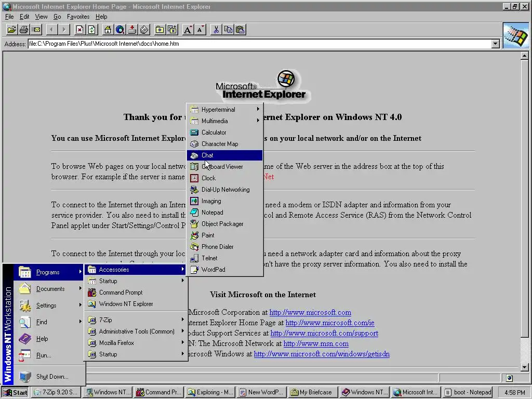Click the Cut scissors toolbar icon
Screen dimensions: 532x399
216,30
